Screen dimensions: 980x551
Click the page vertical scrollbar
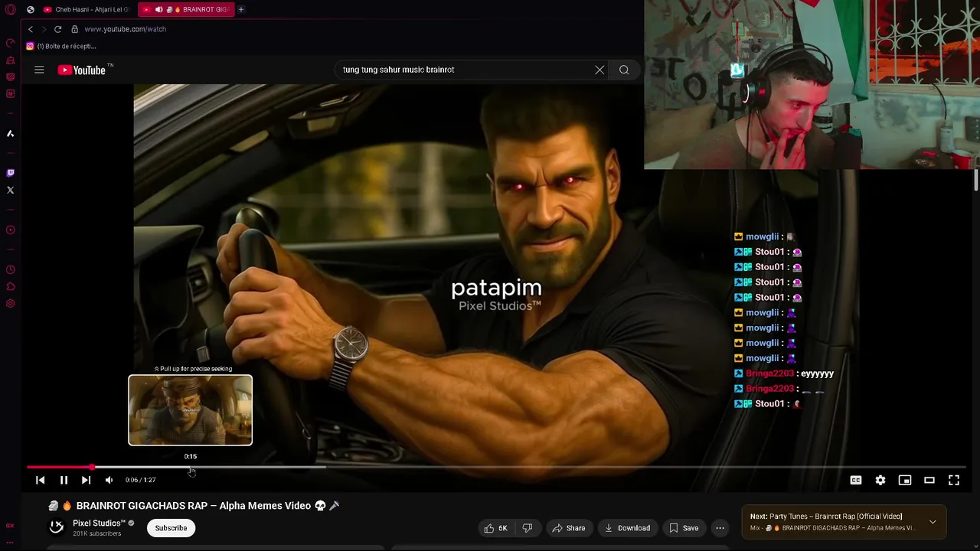pyautogui.click(x=976, y=181)
